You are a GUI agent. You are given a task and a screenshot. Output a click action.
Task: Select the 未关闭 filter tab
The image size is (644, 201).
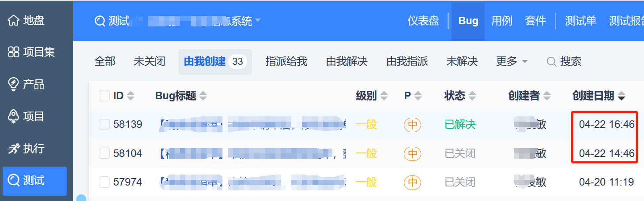149,62
